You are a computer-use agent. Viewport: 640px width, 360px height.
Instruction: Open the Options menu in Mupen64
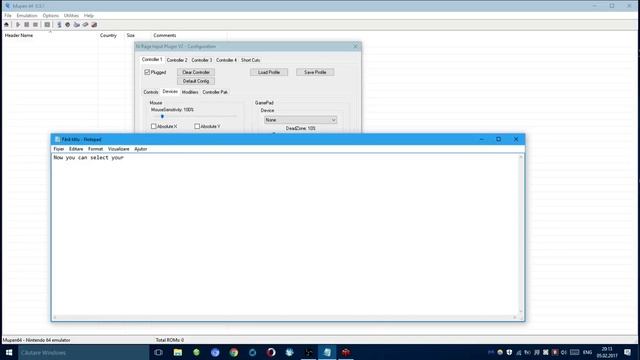[51, 16]
